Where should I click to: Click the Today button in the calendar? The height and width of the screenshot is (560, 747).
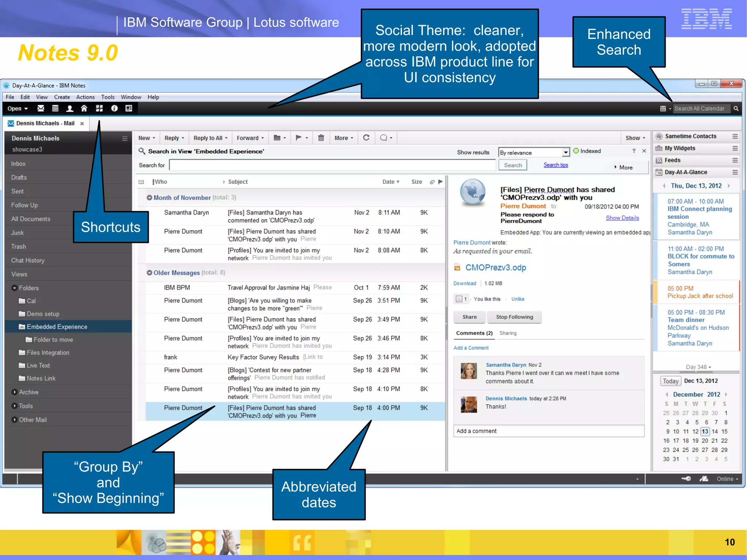pos(670,381)
